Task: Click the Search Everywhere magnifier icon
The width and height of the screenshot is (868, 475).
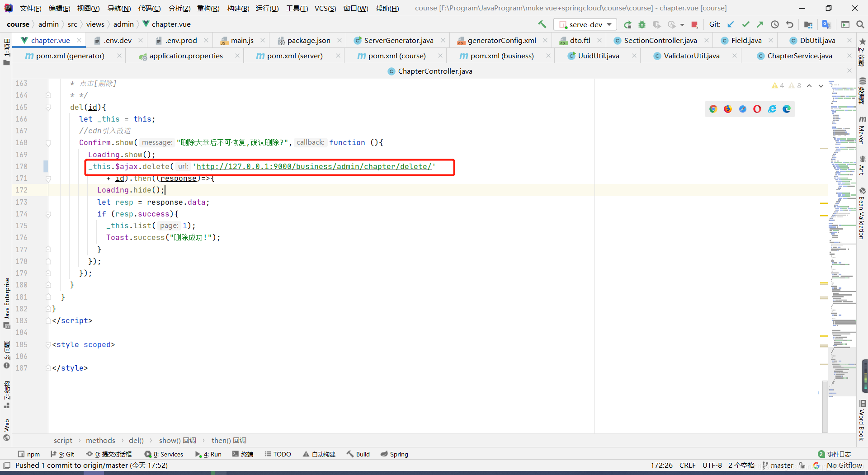Action: click(x=860, y=24)
